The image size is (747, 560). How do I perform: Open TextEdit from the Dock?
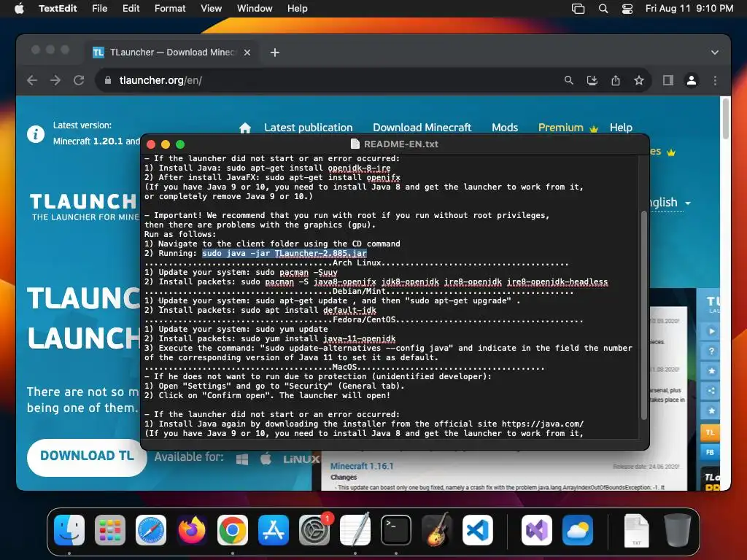click(355, 530)
